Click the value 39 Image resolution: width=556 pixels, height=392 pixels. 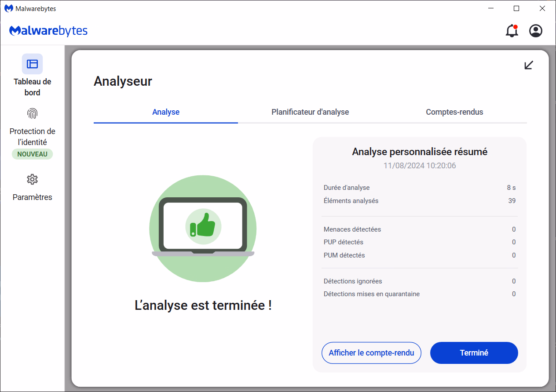pyautogui.click(x=512, y=201)
